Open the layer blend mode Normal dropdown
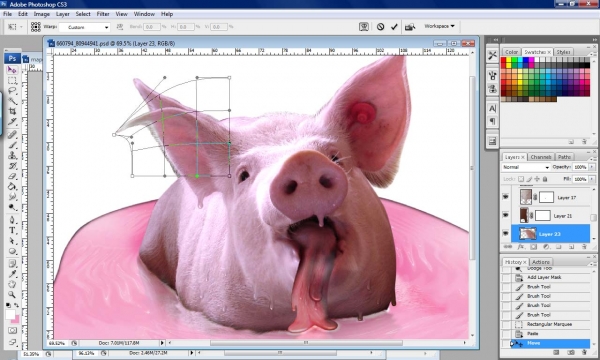 pyautogui.click(x=525, y=168)
